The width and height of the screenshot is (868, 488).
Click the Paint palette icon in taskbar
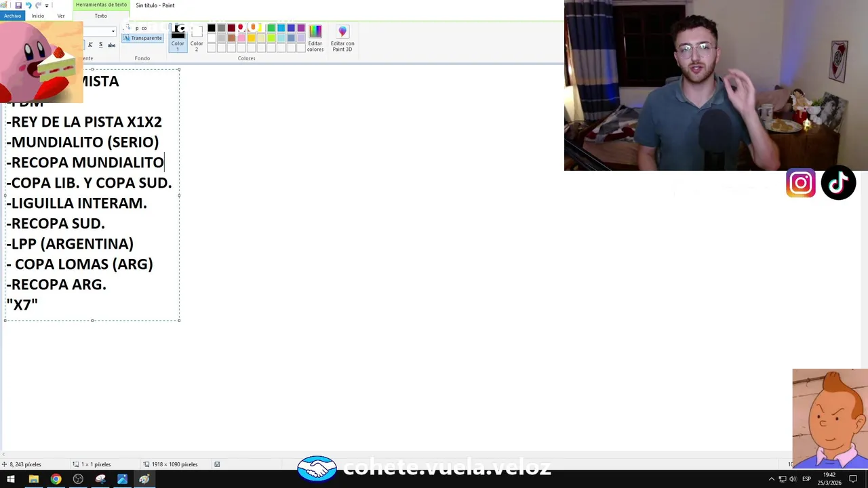144,479
